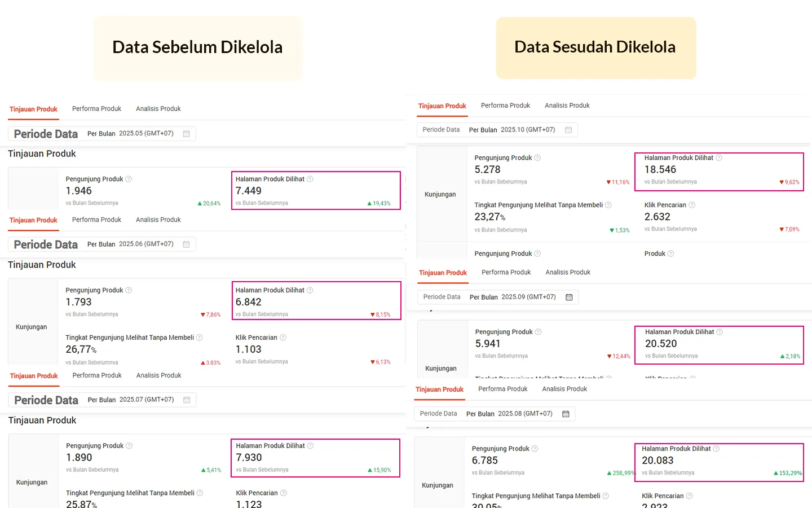
Task: Select Tinjauan Produk tab above 2025.09 period
Action: click(x=443, y=273)
